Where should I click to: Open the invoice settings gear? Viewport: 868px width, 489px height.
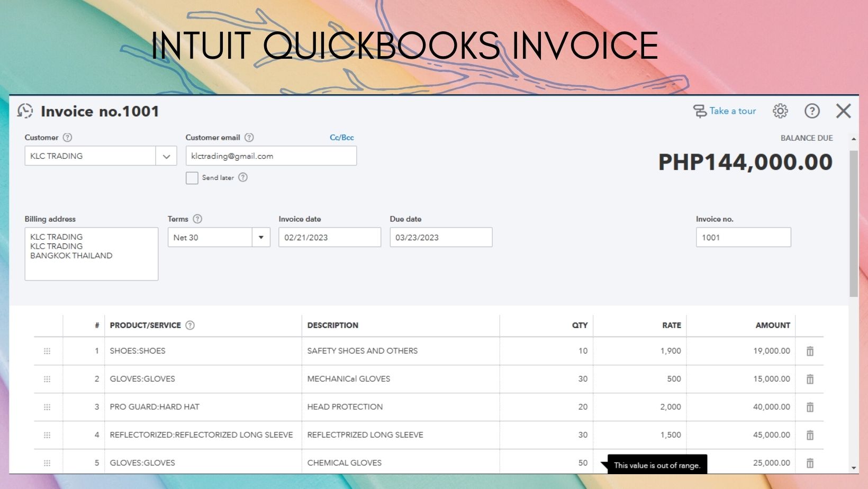(x=780, y=111)
